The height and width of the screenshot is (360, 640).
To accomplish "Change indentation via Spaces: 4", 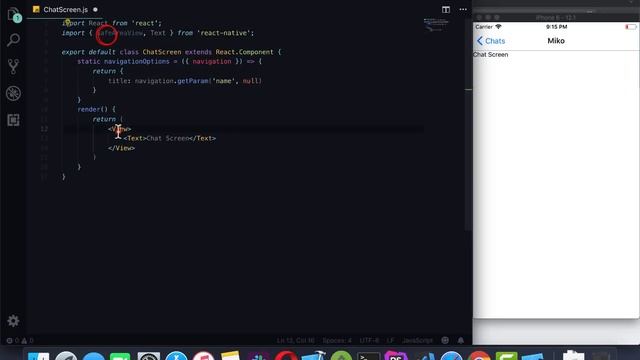I will [337, 340].
